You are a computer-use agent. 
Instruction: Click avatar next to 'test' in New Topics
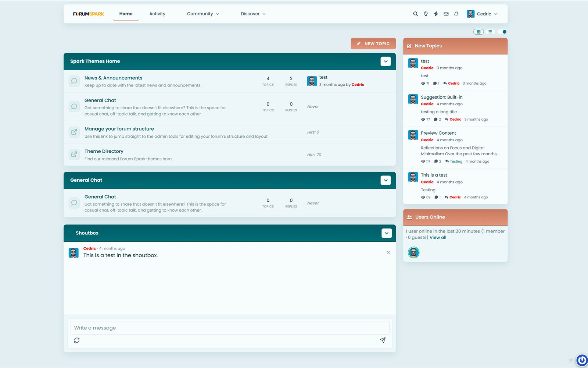click(x=413, y=63)
